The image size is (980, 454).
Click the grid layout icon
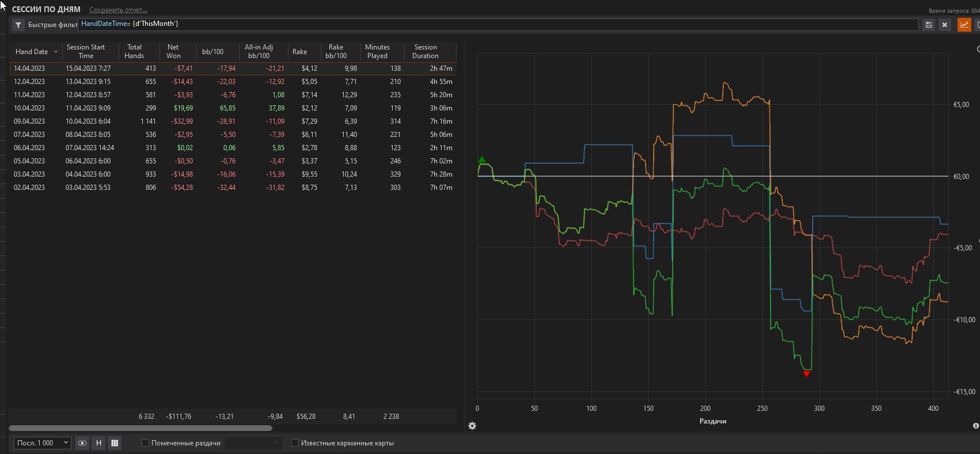pyautogui.click(x=115, y=443)
